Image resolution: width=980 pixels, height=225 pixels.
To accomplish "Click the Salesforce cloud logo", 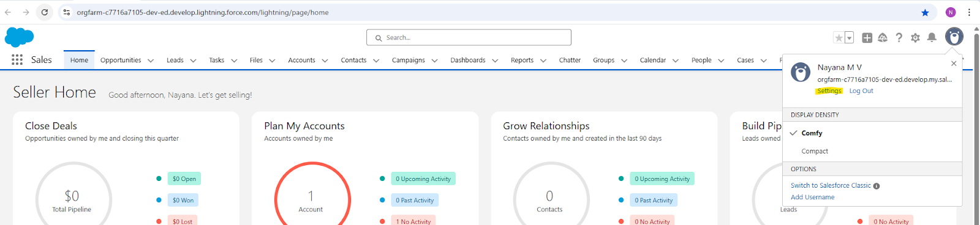I will point(19,37).
